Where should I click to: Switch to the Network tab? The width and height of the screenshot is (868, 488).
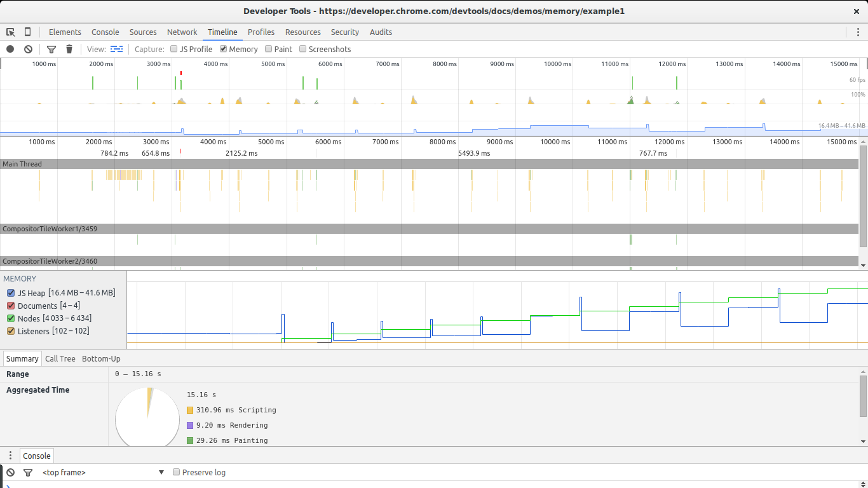click(182, 32)
